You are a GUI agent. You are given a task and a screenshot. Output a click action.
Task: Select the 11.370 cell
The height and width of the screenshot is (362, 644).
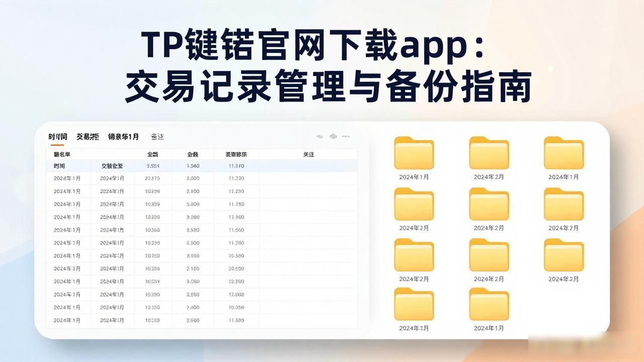(x=236, y=166)
